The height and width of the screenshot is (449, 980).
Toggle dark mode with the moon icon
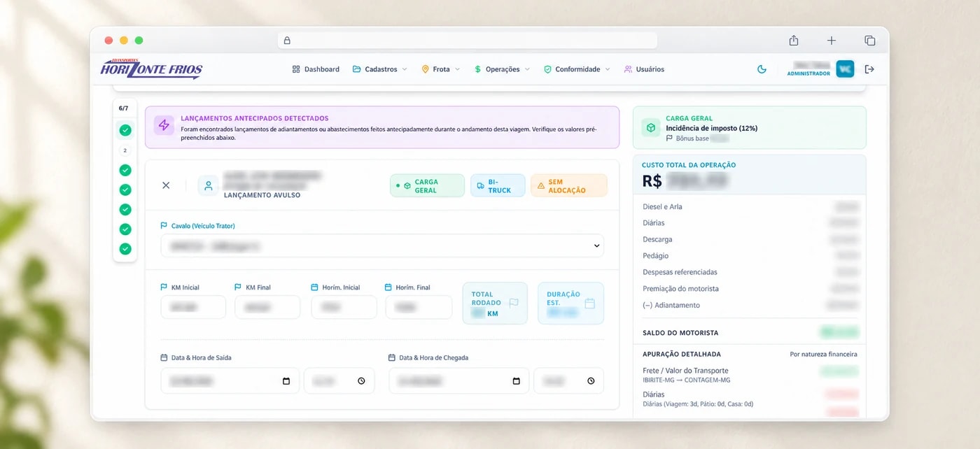pyautogui.click(x=762, y=69)
